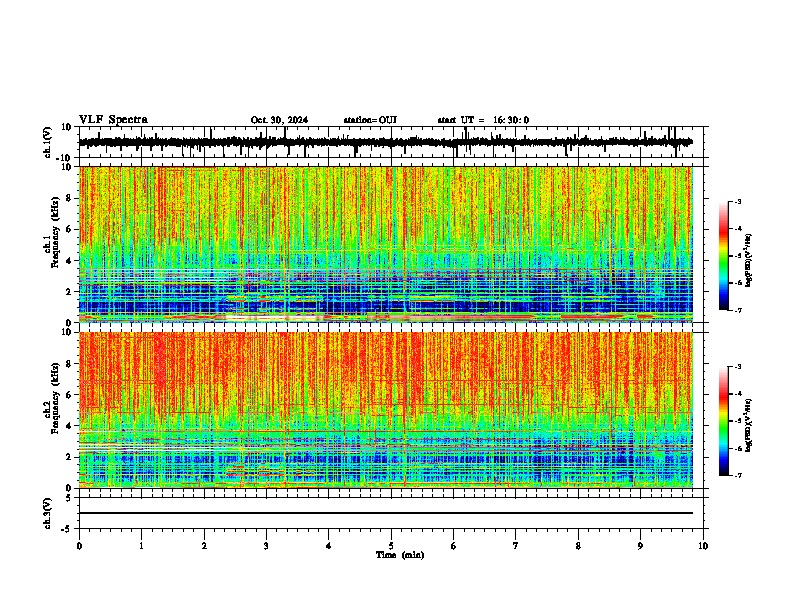Click the log(PSD) label beside ch.1 color scale
792x612 pixels.
coord(748,260)
